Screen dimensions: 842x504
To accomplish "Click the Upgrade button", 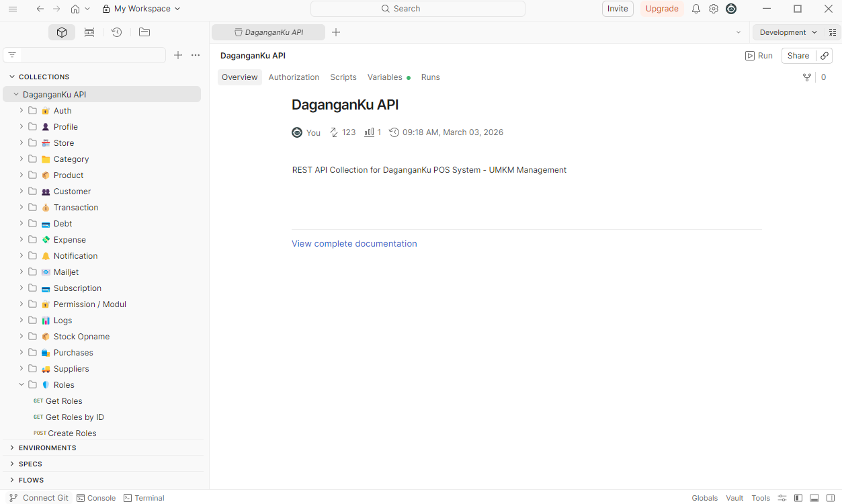I will coord(662,9).
